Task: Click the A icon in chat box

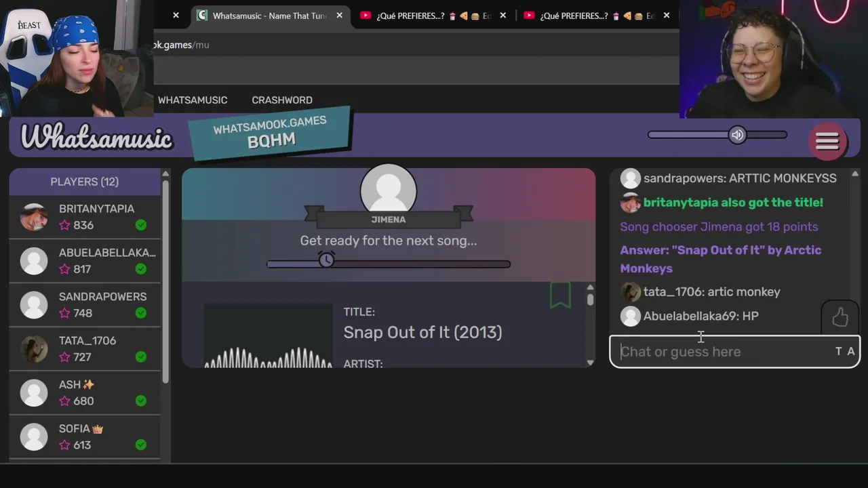Action: coord(850,351)
